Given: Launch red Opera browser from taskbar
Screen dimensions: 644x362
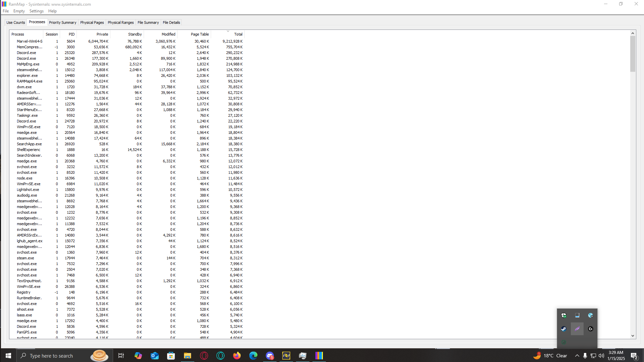Looking at the screenshot, I should click(x=204, y=356).
